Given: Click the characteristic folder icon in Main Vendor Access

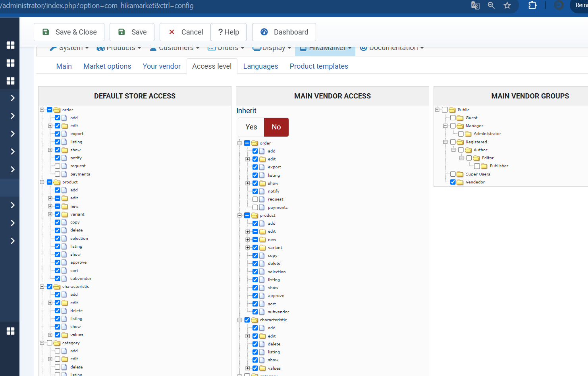Looking at the screenshot, I should pyautogui.click(x=254, y=320).
